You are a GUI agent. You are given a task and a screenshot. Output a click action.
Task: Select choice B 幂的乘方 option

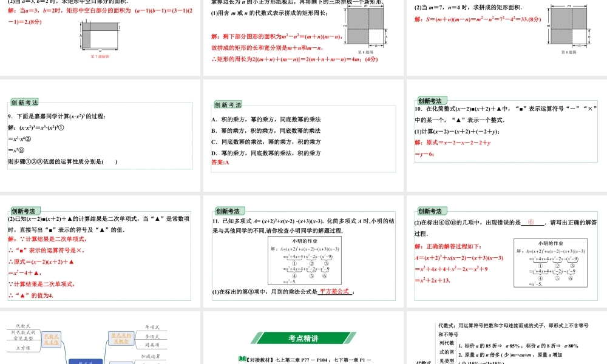265,131
